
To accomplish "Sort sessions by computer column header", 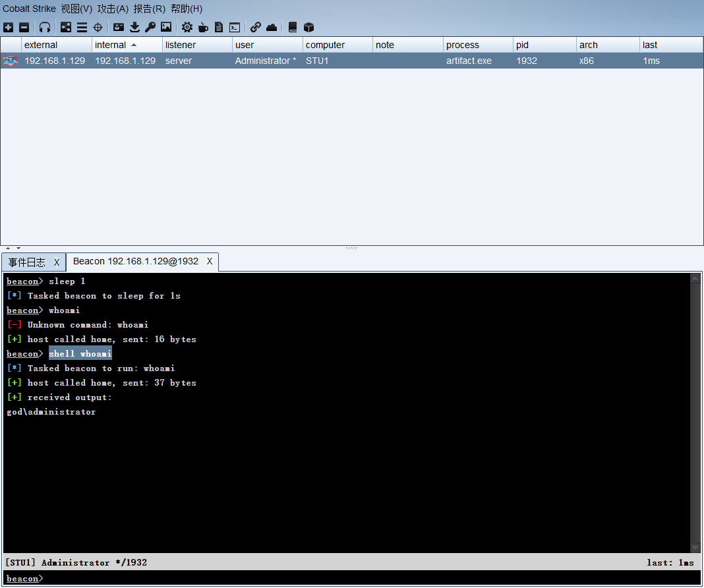I will tap(337, 45).
